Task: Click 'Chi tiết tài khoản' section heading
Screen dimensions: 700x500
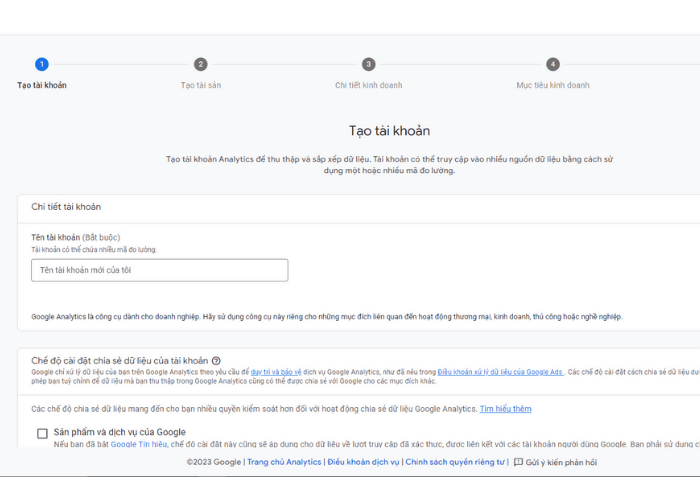Action: click(x=66, y=207)
